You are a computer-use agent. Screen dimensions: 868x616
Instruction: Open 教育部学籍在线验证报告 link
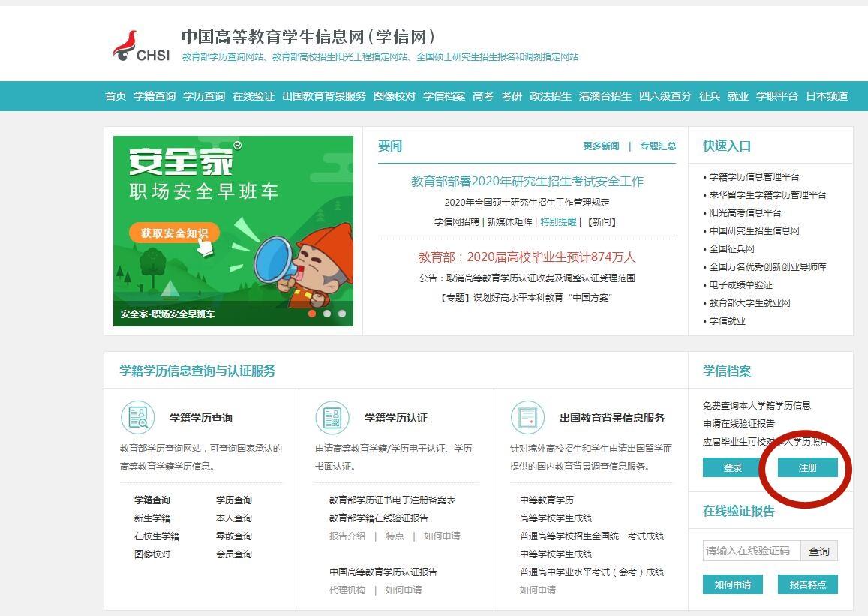pyautogui.click(x=379, y=518)
